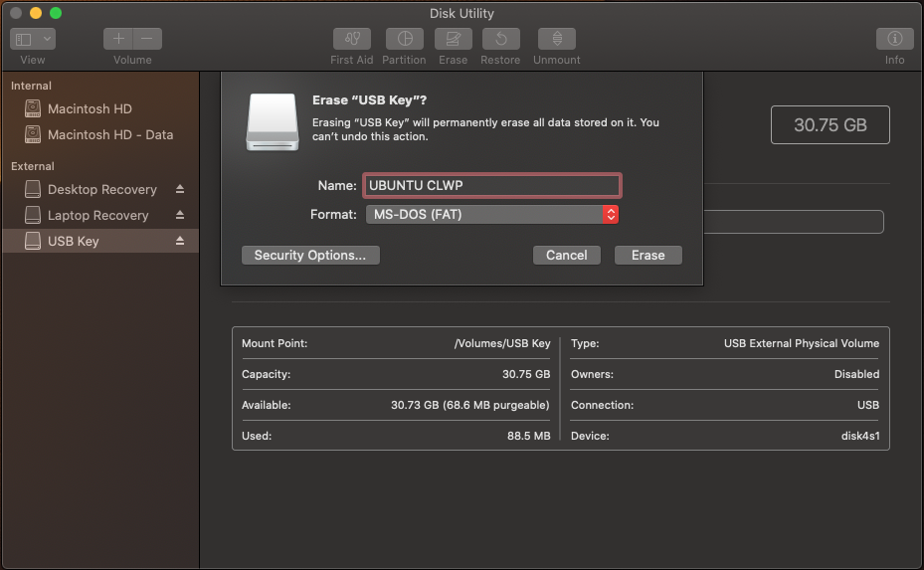Click the External section header
Image resolution: width=924 pixels, height=570 pixels.
33,166
